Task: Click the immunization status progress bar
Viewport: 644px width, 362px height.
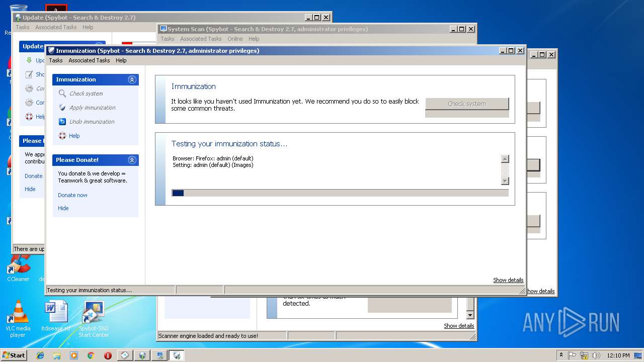Action: [x=340, y=193]
